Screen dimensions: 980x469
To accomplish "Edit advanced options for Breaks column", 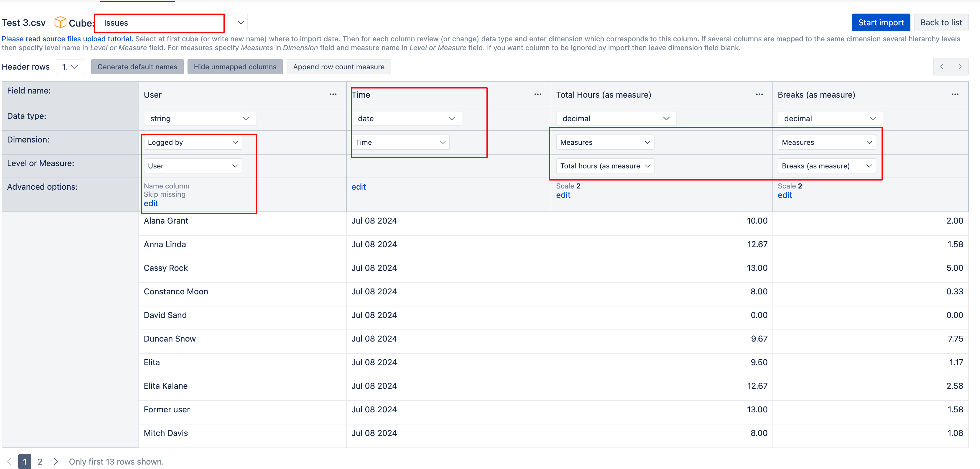I will [x=785, y=195].
